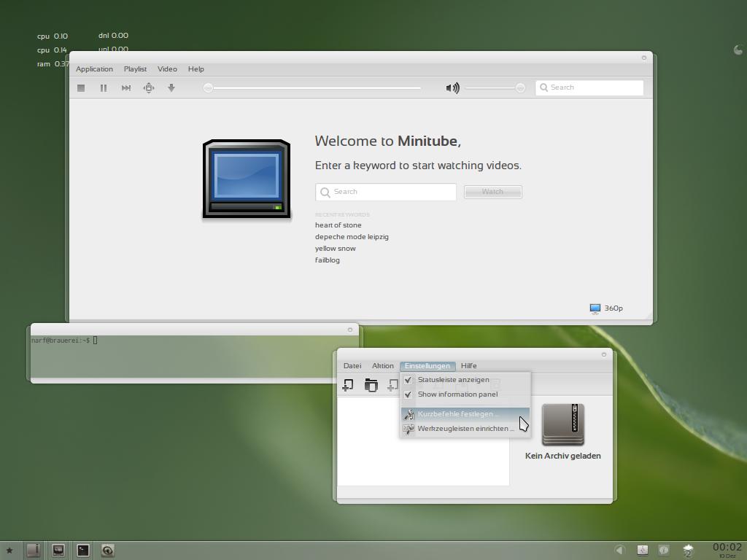
Task: Open the Datei menu in archive window
Action: coord(352,366)
